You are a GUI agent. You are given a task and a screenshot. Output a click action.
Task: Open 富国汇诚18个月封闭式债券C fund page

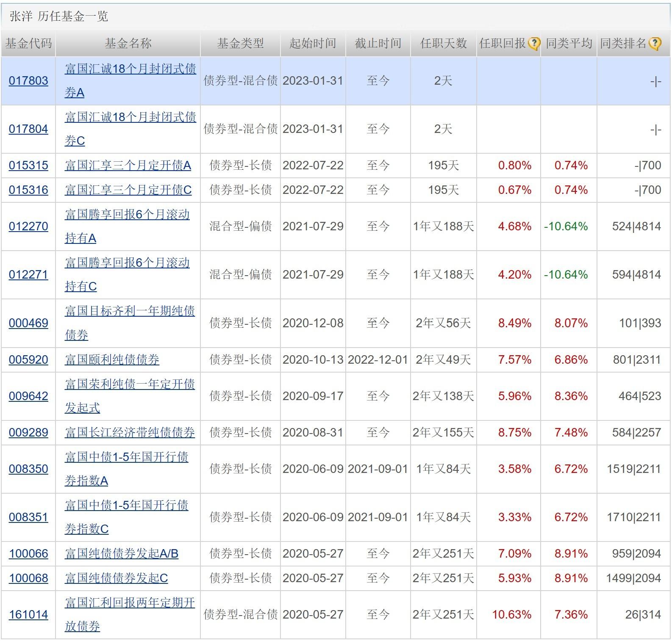(x=131, y=129)
